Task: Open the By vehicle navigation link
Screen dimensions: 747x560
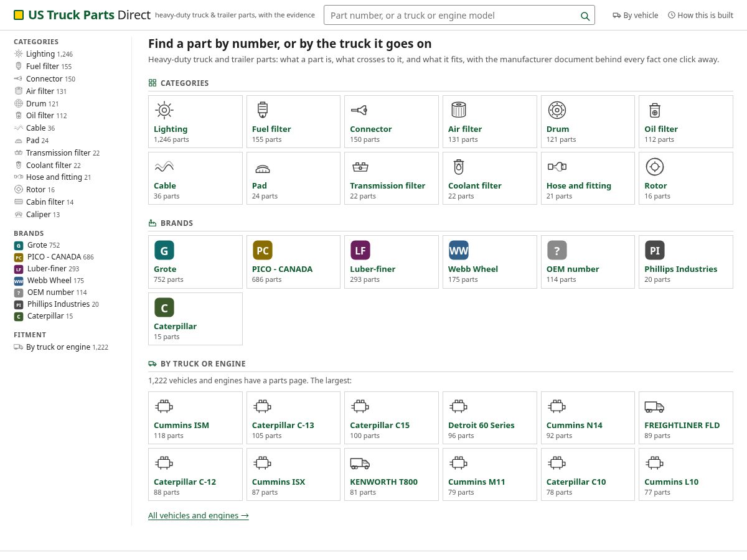Action: [635, 15]
